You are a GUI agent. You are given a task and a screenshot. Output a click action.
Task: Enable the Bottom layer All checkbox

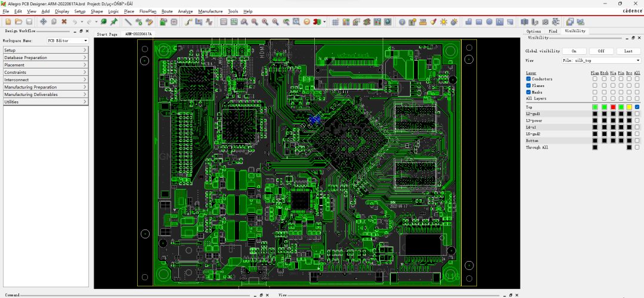click(x=637, y=141)
